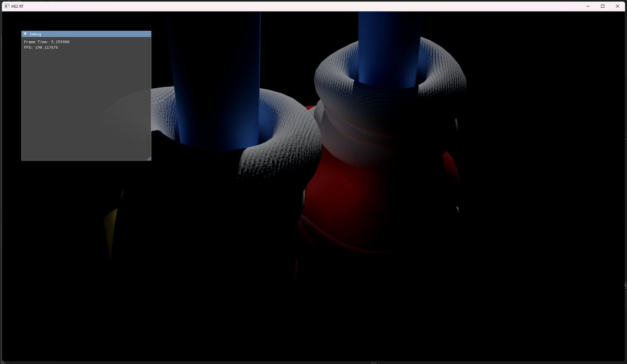The height and width of the screenshot is (364, 627).
Task: Collapse the Debug panel using its triangle
Action: click(x=25, y=34)
